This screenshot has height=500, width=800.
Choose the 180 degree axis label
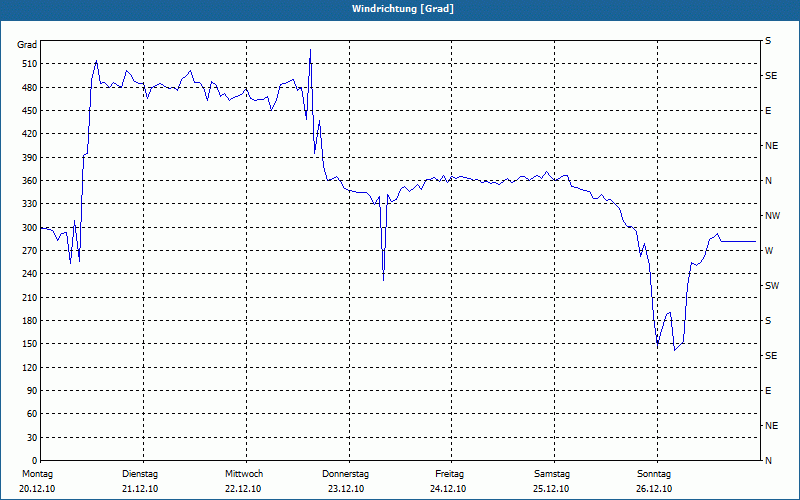(29, 321)
